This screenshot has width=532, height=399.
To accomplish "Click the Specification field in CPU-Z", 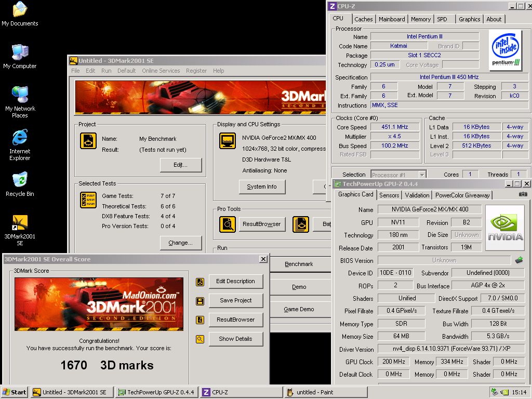I will pyautogui.click(x=449, y=77).
